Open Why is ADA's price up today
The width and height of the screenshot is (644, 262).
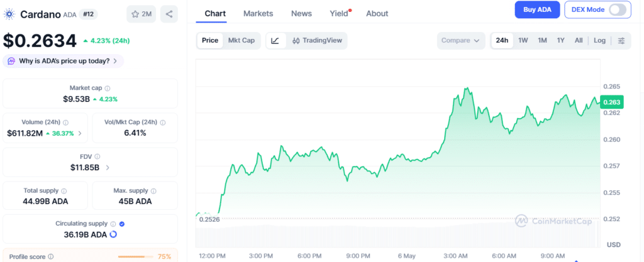(x=64, y=61)
